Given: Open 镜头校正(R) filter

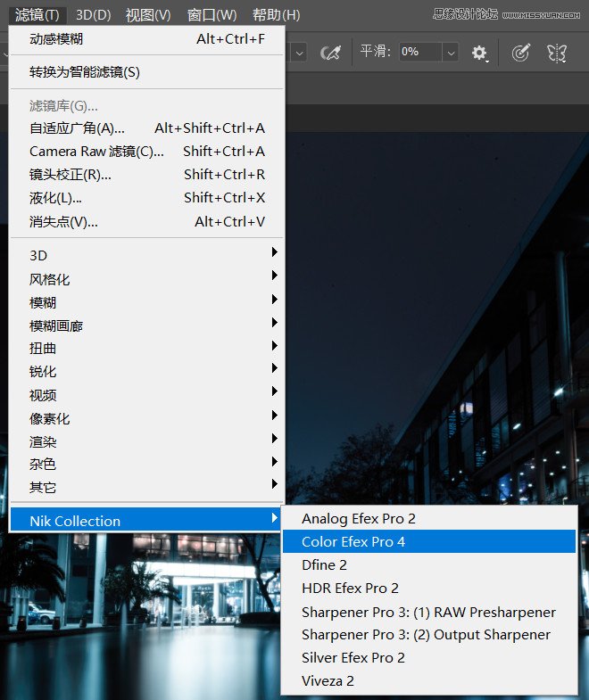Looking at the screenshot, I should tap(147, 175).
